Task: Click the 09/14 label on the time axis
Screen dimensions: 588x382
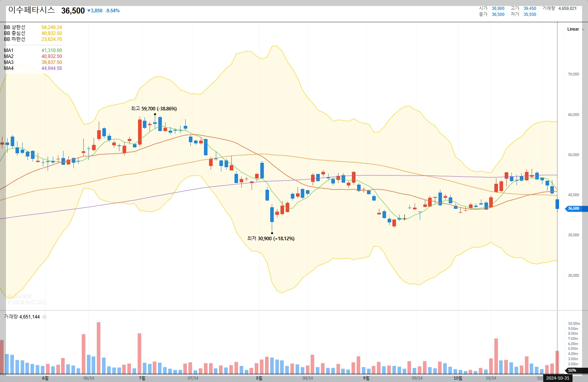Action: [417, 378]
